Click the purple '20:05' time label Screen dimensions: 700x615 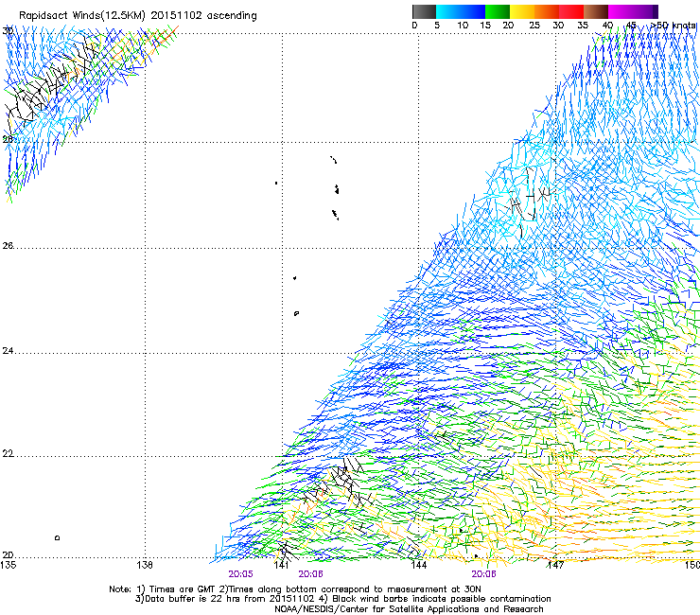[240, 574]
